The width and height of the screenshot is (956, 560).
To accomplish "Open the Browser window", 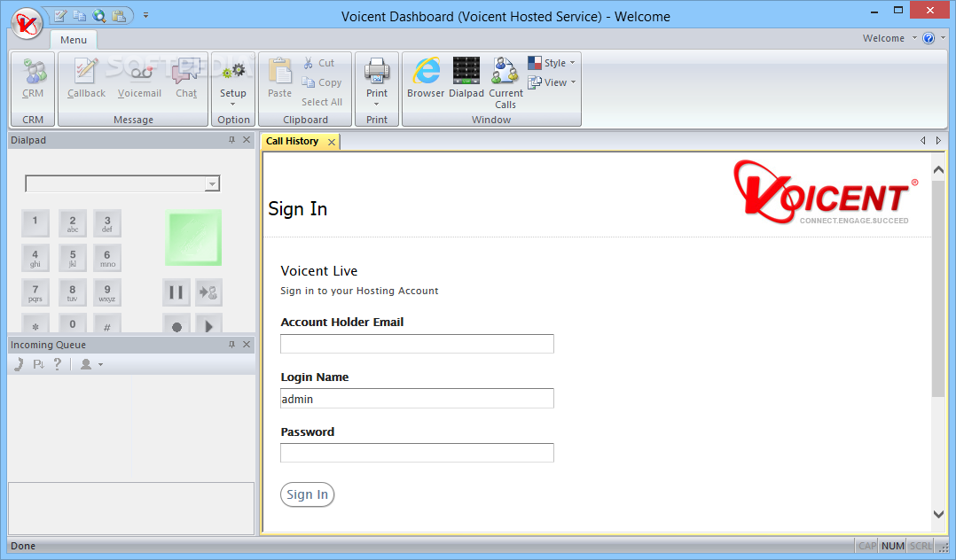I will click(x=426, y=78).
